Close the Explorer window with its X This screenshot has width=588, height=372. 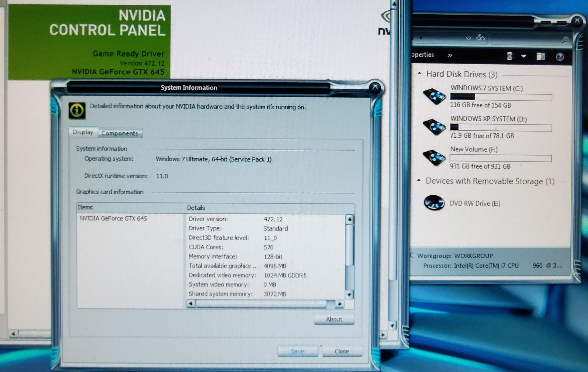[577, 21]
